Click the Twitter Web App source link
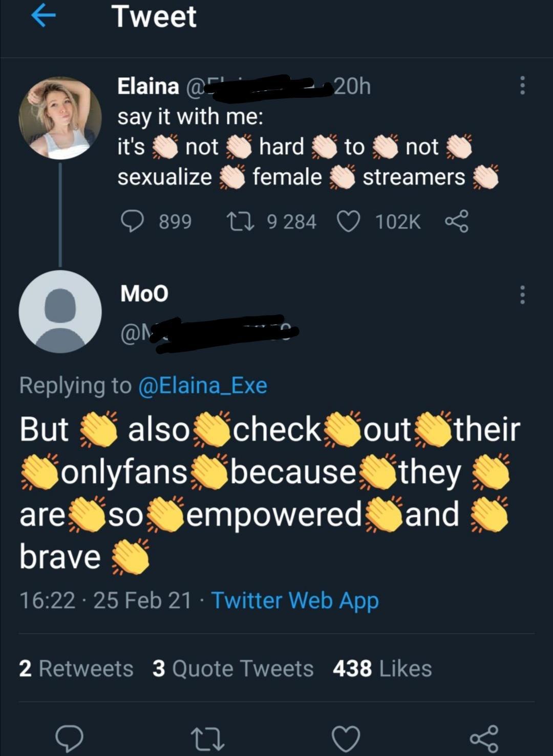The height and width of the screenshot is (756, 553). tap(295, 600)
